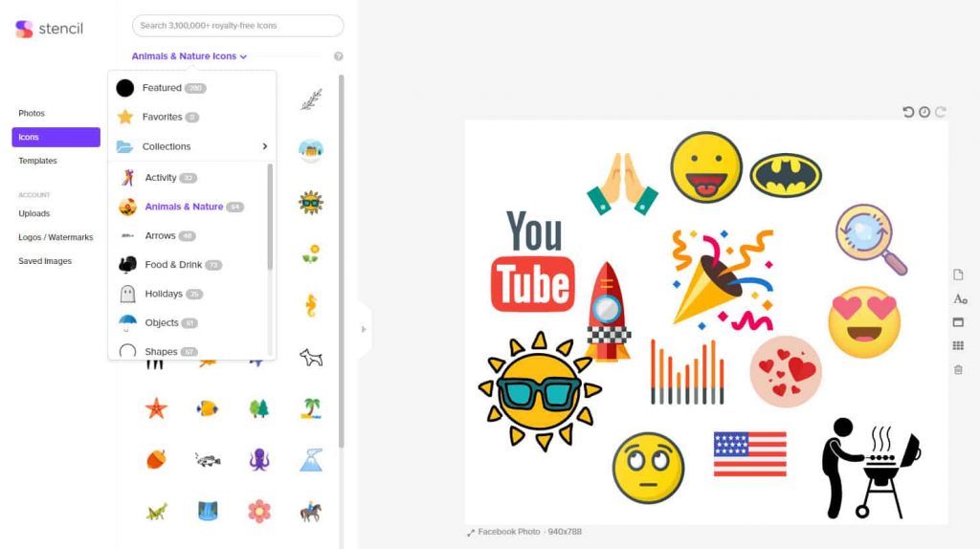
Task: Add text with the Aa tool
Action: point(960,299)
